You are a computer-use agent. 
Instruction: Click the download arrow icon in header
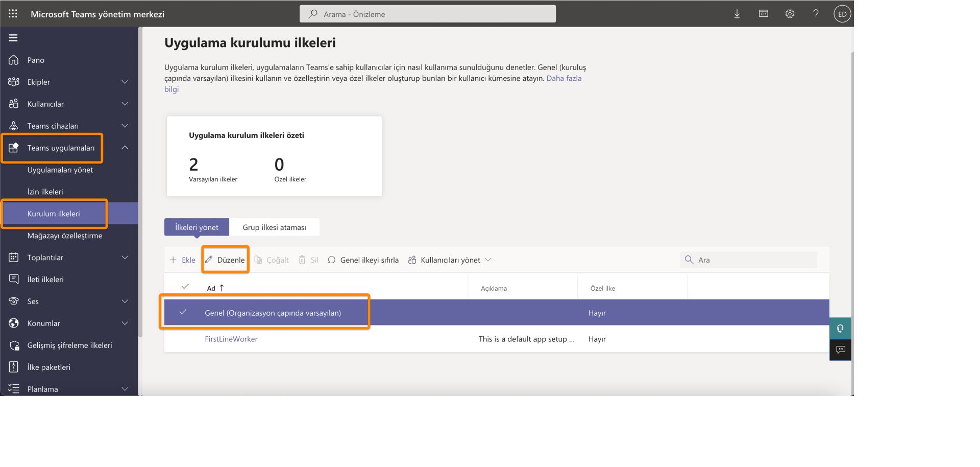tap(737, 14)
